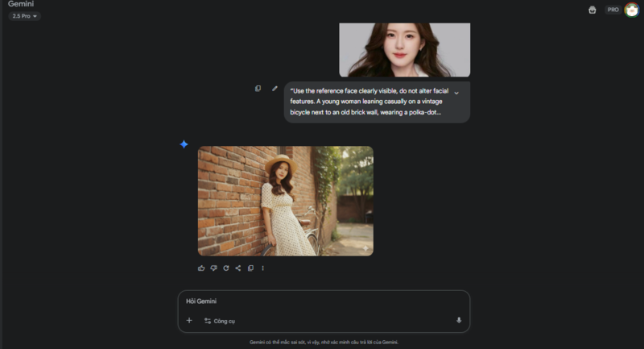
Task: Open the temporary chat icon near PRO
Action: click(592, 10)
